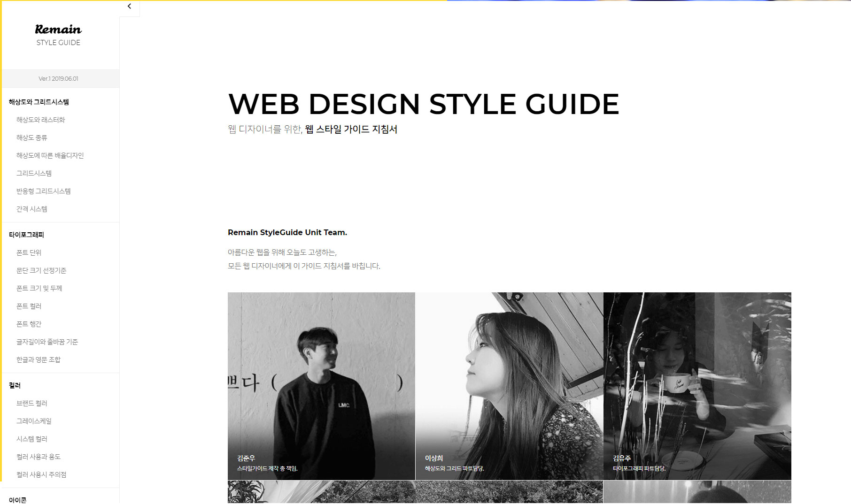
Task: Open the 그레이스케일 link
Action: 34,421
